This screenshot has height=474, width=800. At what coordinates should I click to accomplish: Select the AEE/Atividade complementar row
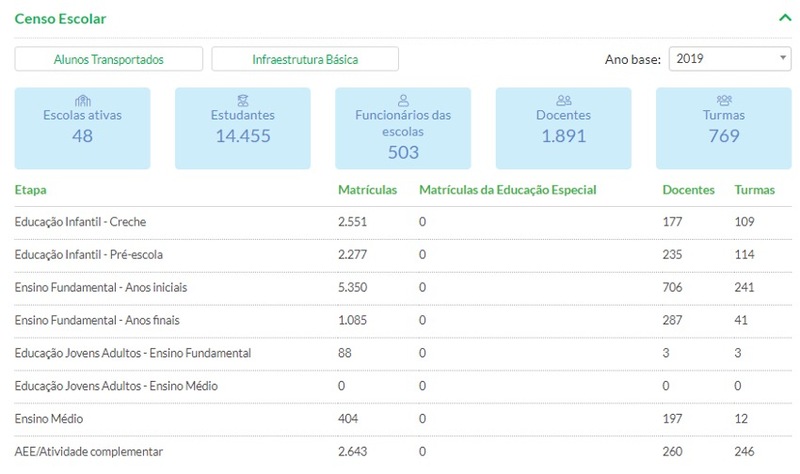click(x=89, y=453)
